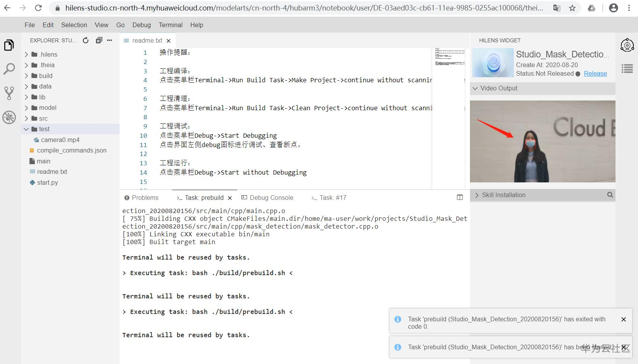The height and width of the screenshot is (364, 638).
Task: Open the Search icon in the activity bar
Action: (9, 69)
